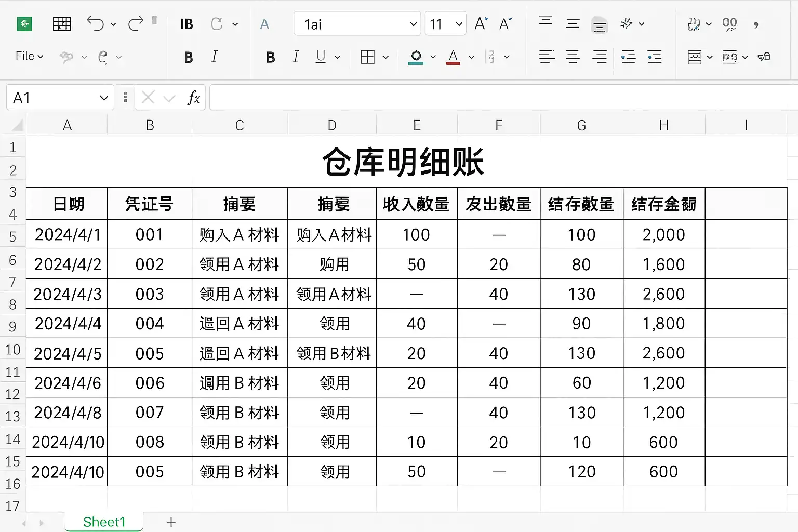Toggle bold formatting in the font group
The width and height of the screenshot is (798, 532).
pos(270,57)
